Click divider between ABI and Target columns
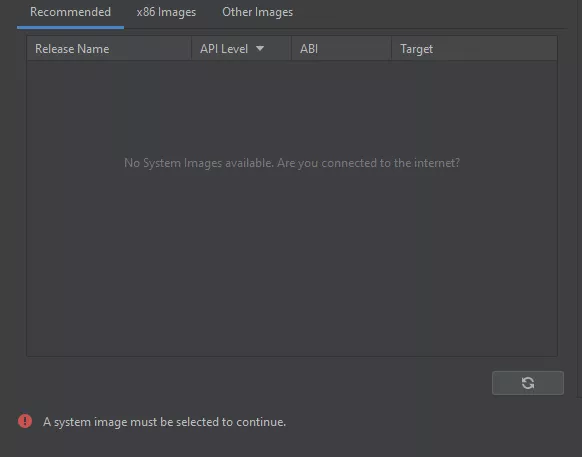This screenshot has width=582, height=457. tap(391, 48)
